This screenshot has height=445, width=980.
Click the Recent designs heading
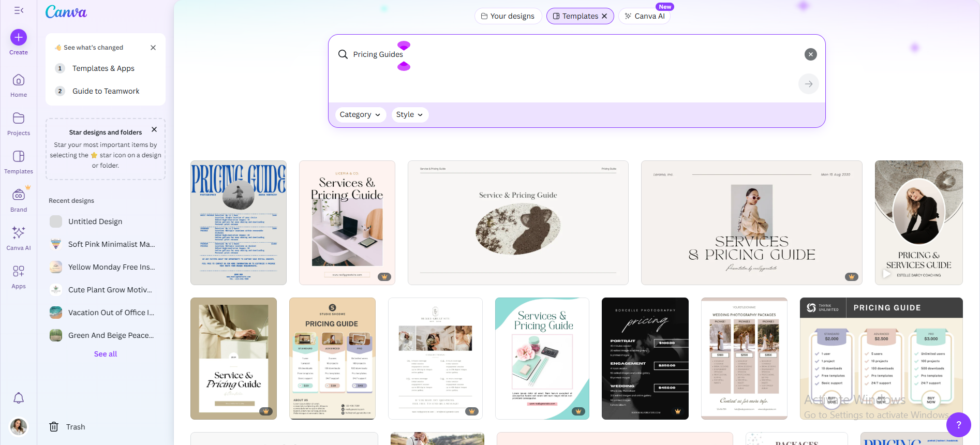click(x=71, y=201)
